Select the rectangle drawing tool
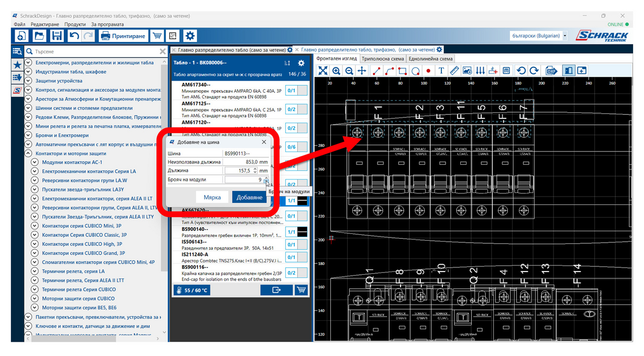The image size is (644, 356). click(x=402, y=71)
